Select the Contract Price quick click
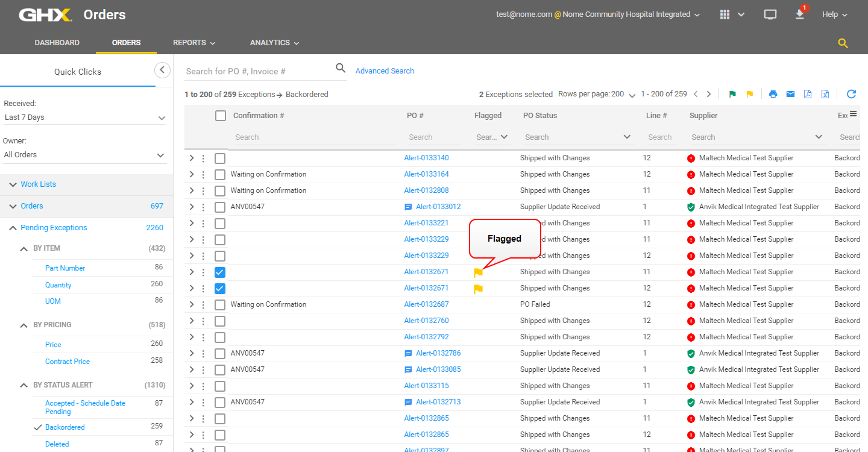This screenshot has height=452, width=868. (x=68, y=362)
